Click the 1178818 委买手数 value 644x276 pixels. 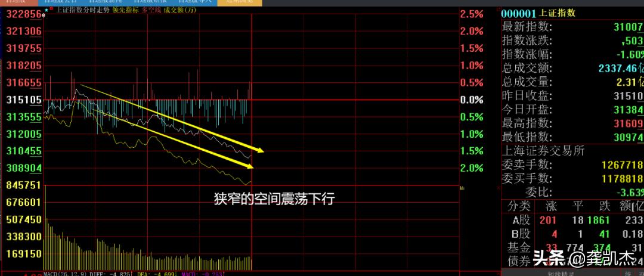[x=623, y=179]
